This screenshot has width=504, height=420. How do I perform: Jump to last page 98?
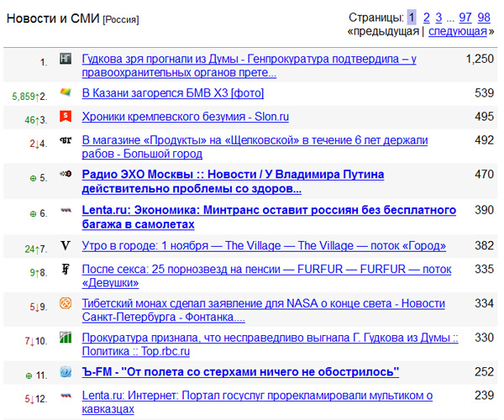[484, 17]
